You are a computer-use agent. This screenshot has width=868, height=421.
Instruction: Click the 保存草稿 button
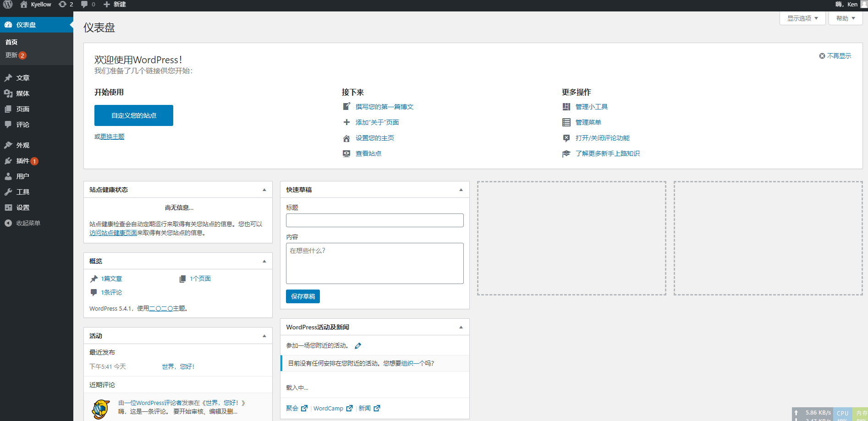[x=303, y=296]
